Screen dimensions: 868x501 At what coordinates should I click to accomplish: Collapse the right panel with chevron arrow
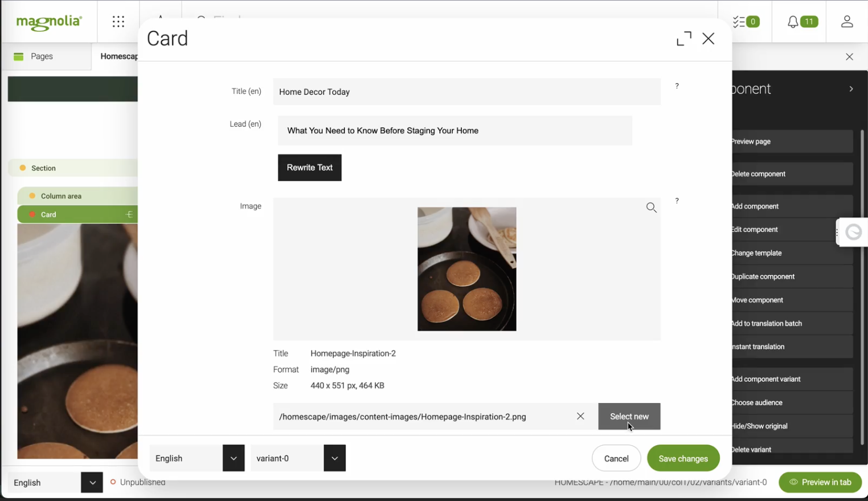pos(851,89)
